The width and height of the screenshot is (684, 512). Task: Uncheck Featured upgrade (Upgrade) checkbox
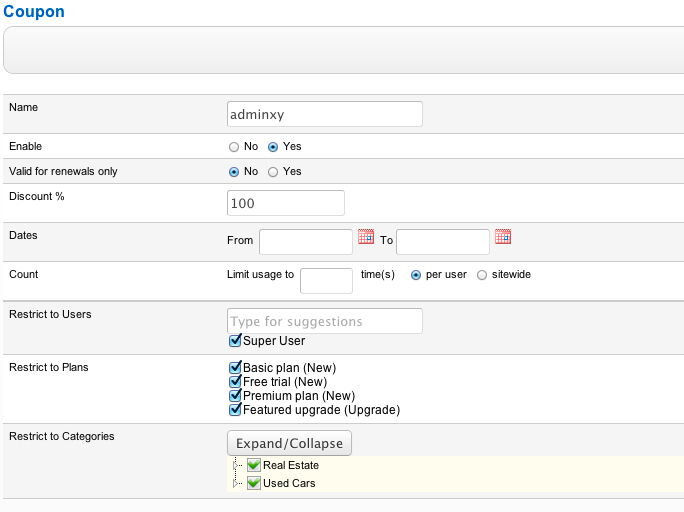pyautogui.click(x=235, y=410)
